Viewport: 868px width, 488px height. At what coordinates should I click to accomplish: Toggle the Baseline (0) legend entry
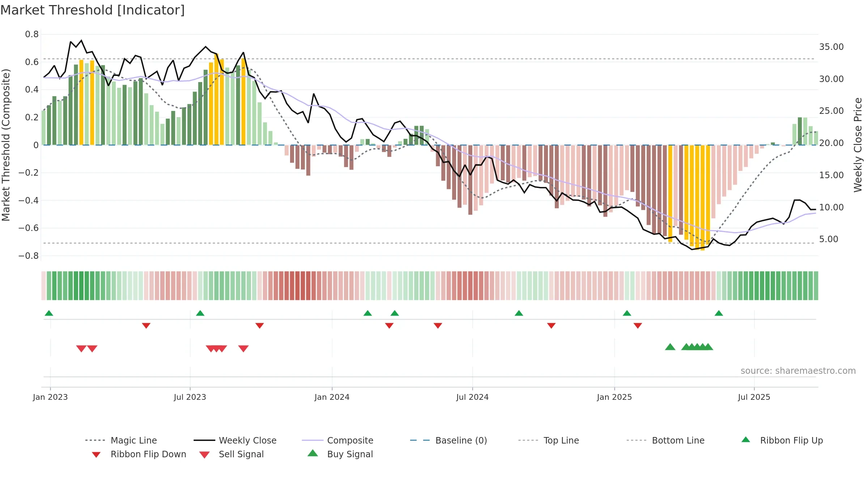(x=448, y=440)
